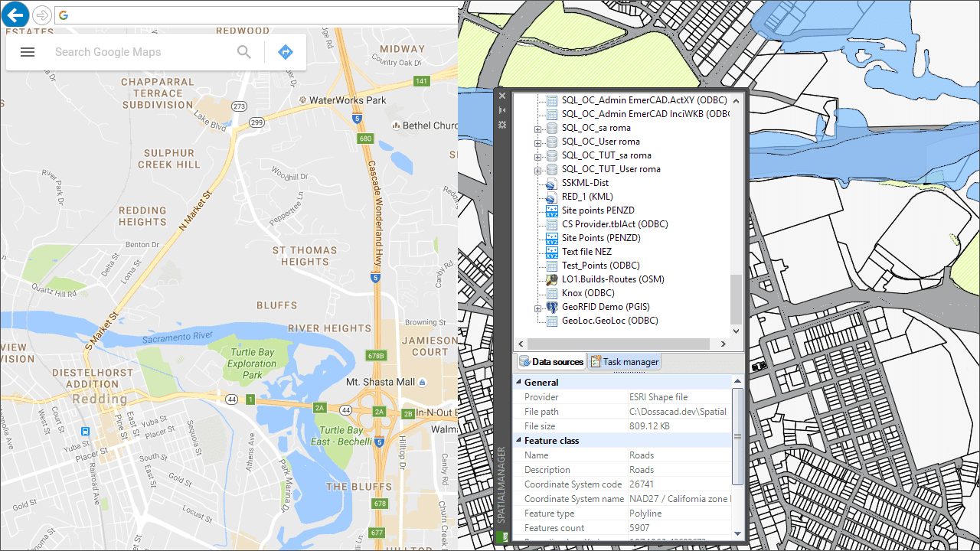980x551 pixels.
Task: Collapse the General properties section
Action: [518, 382]
